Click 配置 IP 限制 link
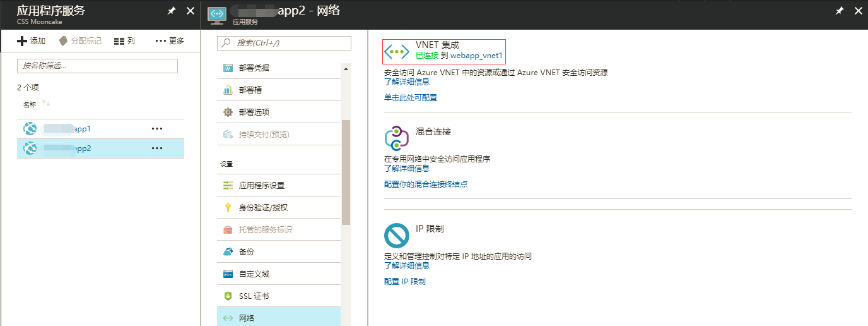 click(x=405, y=282)
